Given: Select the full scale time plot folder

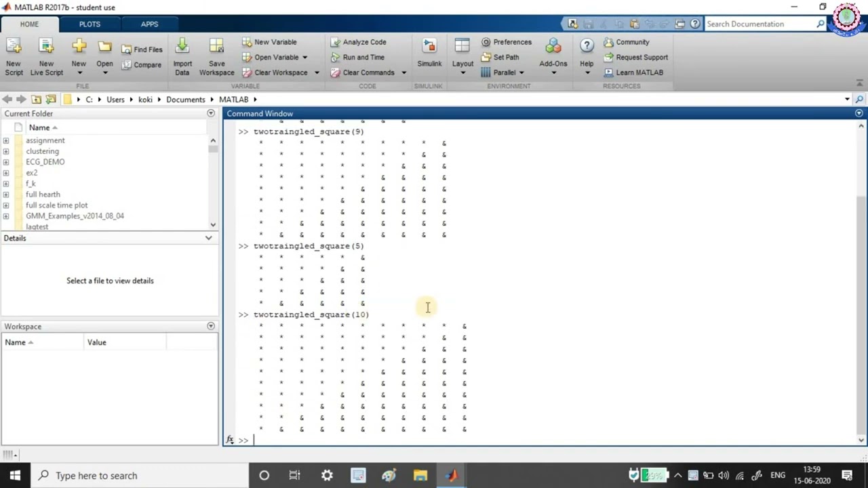Looking at the screenshot, I should pos(56,205).
